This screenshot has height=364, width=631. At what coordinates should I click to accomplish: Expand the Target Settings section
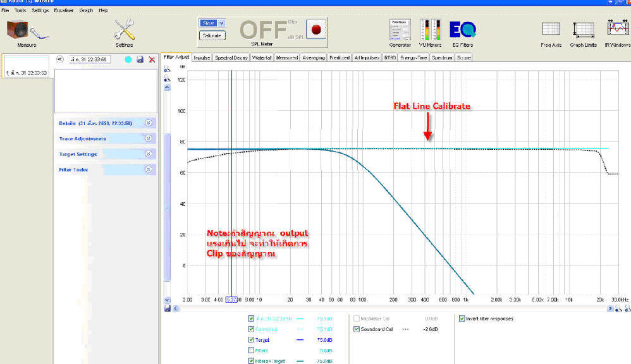coord(149,154)
